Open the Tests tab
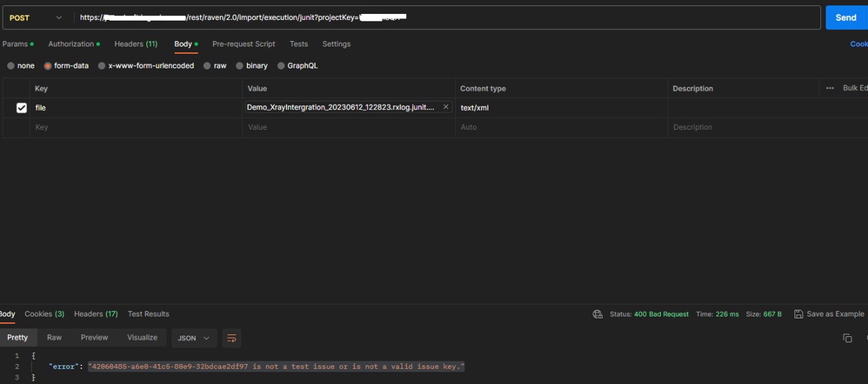 tap(299, 44)
